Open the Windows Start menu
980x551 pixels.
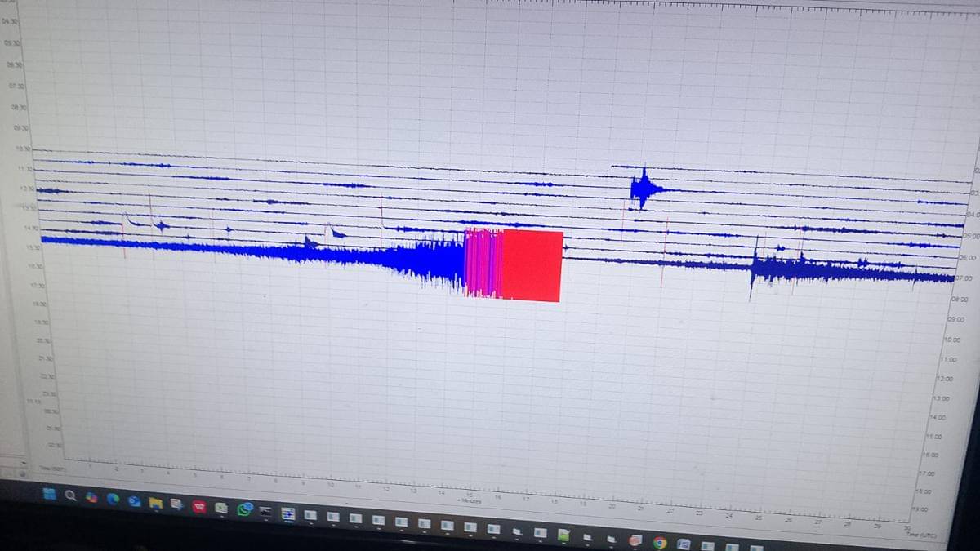click(x=49, y=493)
